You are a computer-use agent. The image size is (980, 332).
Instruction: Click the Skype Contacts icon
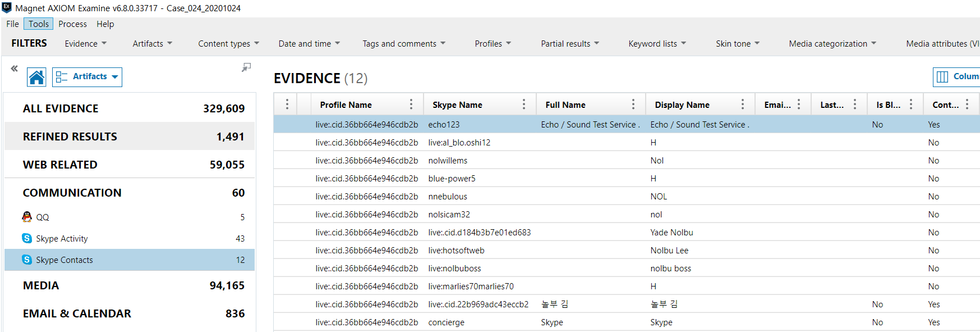[27, 260]
